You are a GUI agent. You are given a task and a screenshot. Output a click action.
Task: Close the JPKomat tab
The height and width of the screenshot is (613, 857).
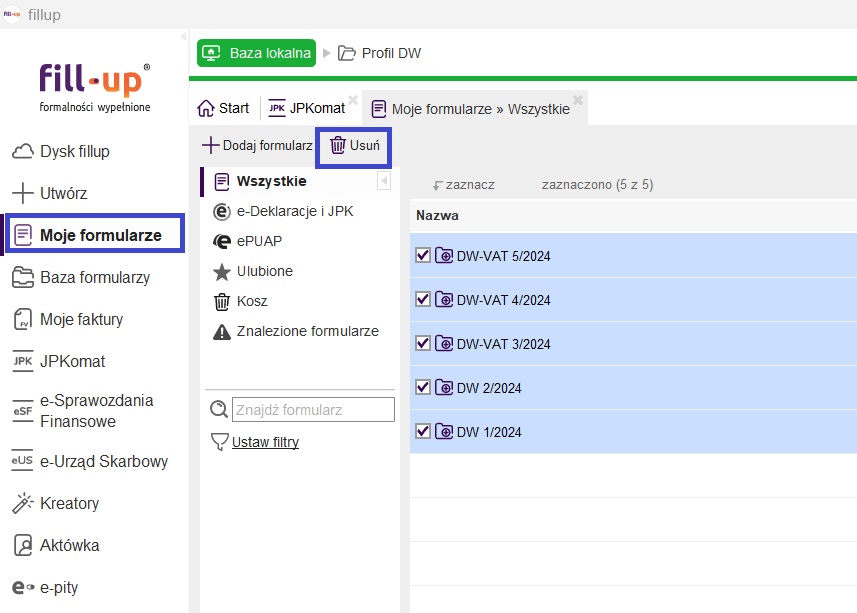pyautogui.click(x=353, y=99)
